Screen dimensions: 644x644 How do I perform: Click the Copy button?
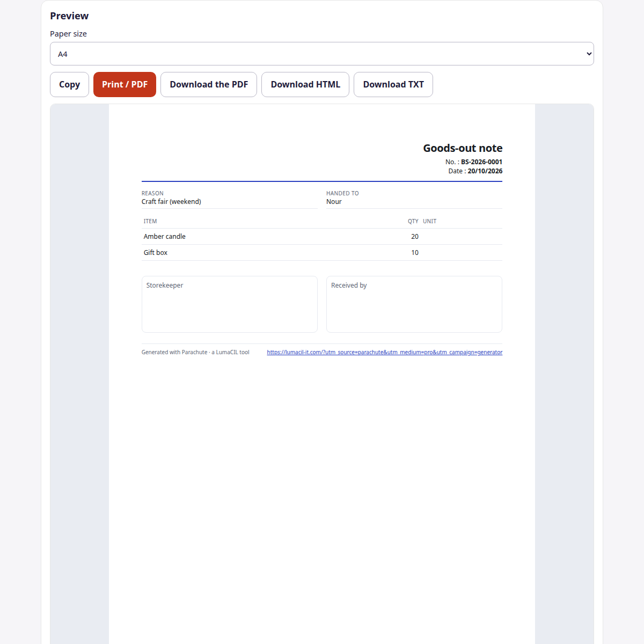pyautogui.click(x=69, y=84)
